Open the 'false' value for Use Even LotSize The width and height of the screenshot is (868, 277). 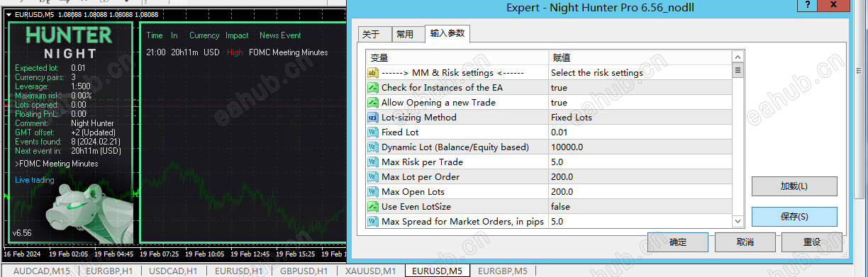coord(640,207)
